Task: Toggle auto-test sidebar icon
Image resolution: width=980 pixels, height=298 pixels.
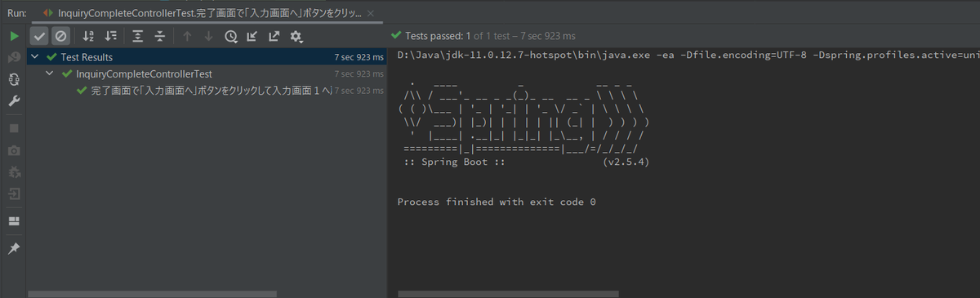Action: [x=14, y=79]
